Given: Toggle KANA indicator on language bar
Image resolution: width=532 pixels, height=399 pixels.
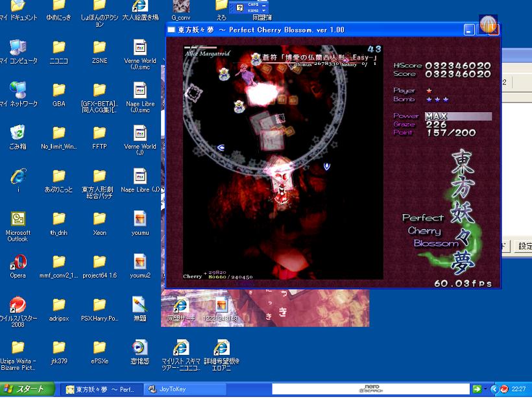Looking at the screenshot, I should 253,10.
